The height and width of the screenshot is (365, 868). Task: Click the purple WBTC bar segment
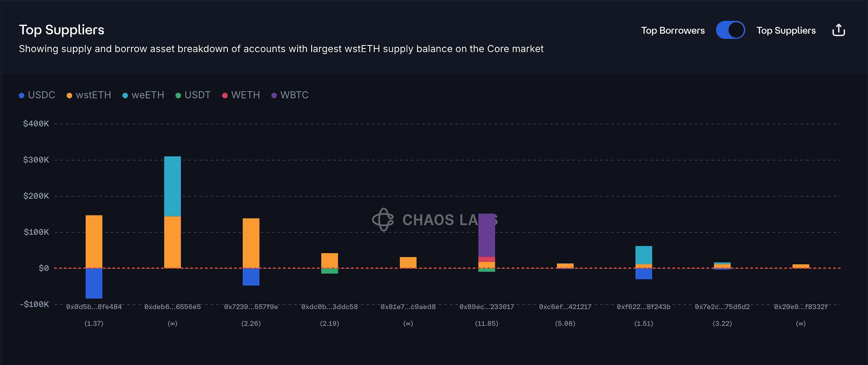tap(487, 235)
